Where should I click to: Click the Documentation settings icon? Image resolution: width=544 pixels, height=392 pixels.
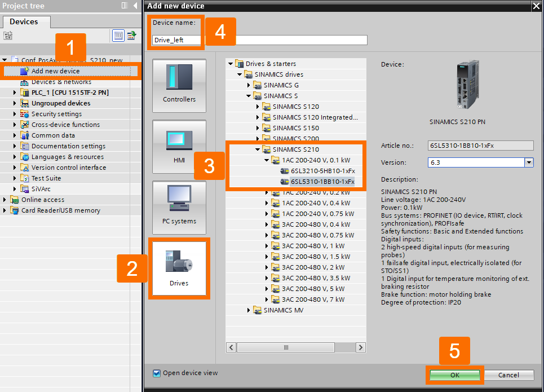pos(25,146)
